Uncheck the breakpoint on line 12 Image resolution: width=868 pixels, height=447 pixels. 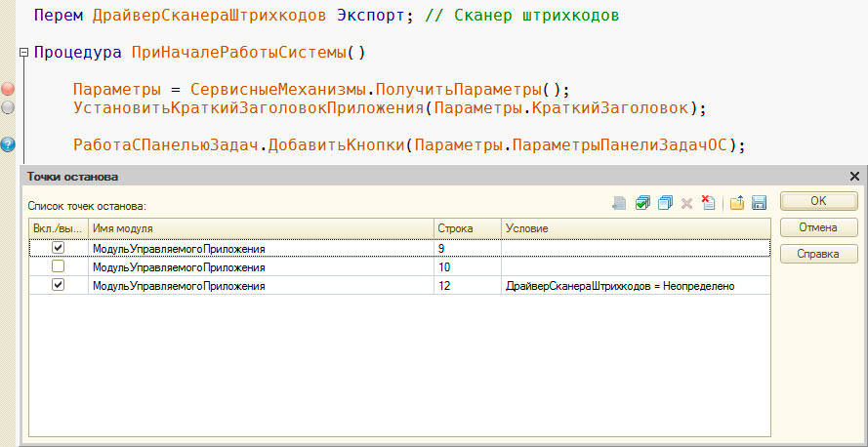click(58, 285)
